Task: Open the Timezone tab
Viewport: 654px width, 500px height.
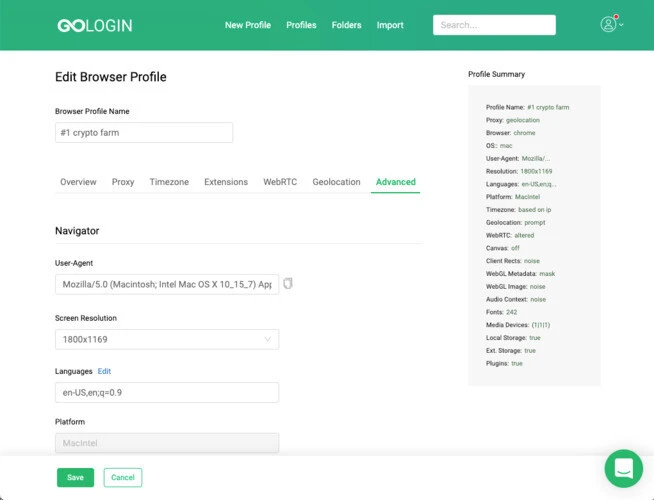Action: 169,182
